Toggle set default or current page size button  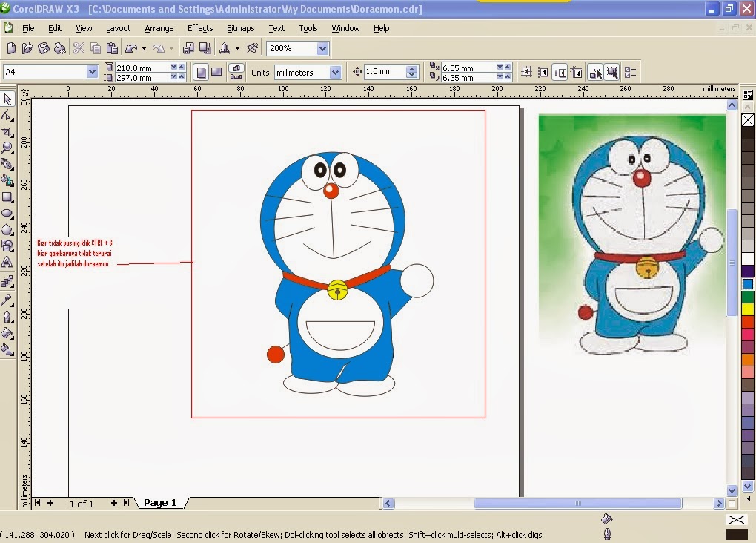click(236, 73)
